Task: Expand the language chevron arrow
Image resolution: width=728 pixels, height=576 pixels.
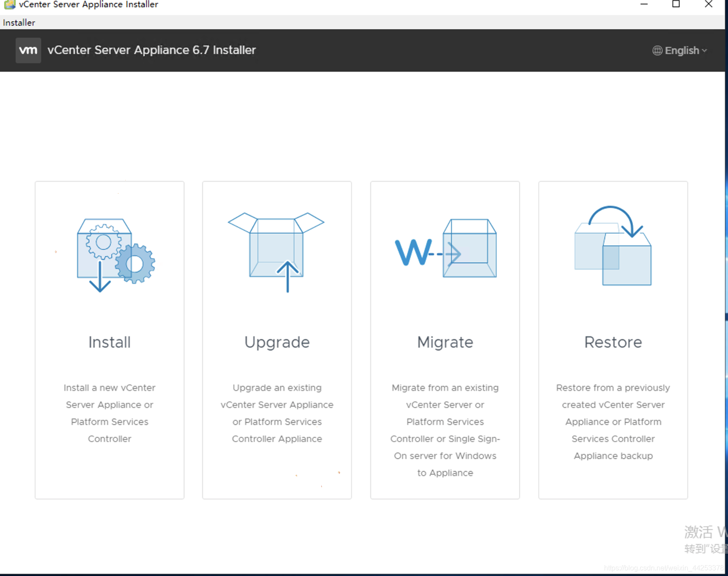Action: pyautogui.click(x=704, y=51)
